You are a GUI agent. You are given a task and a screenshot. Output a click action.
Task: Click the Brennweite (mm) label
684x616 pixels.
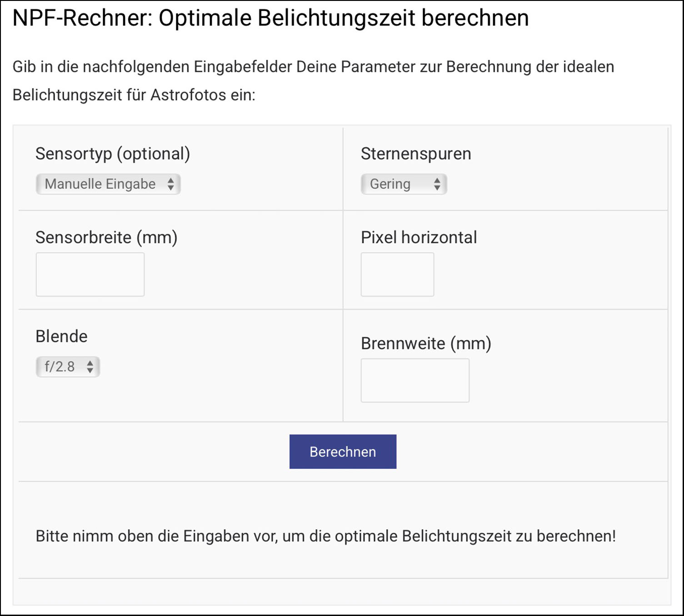pyautogui.click(x=426, y=343)
